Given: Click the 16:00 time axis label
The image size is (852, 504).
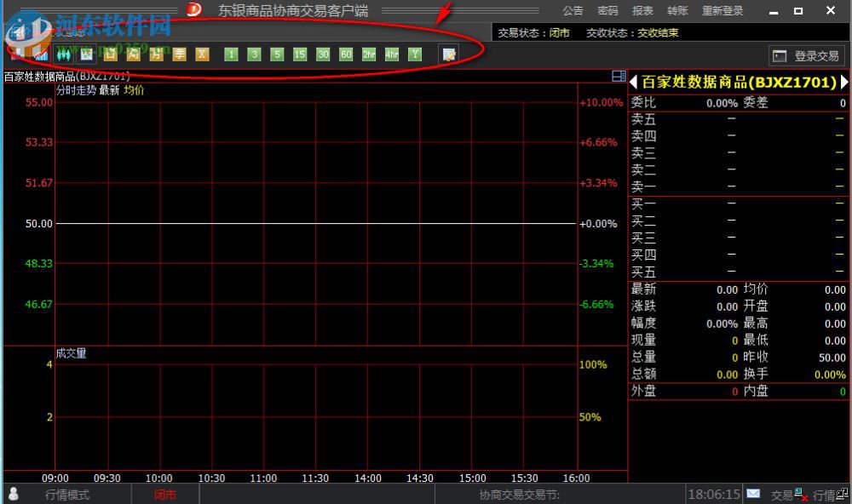Looking at the screenshot, I should point(576,478).
